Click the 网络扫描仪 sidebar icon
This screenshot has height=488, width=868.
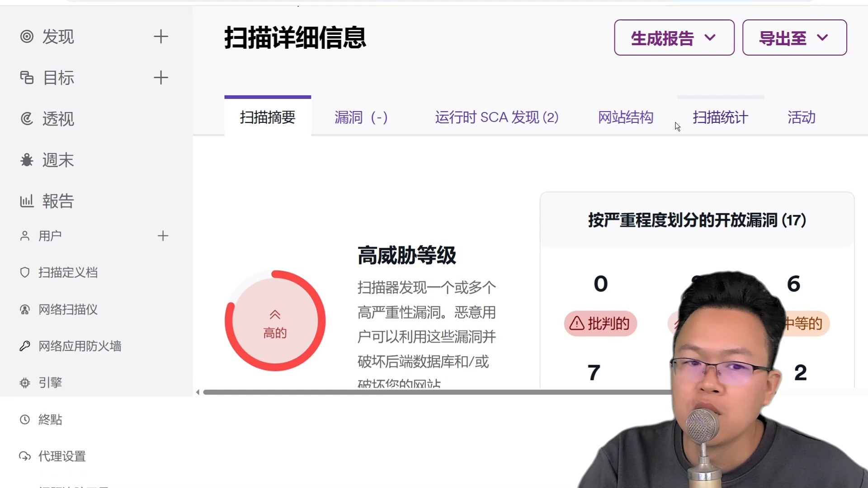pyautogui.click(x=25, y=310)
